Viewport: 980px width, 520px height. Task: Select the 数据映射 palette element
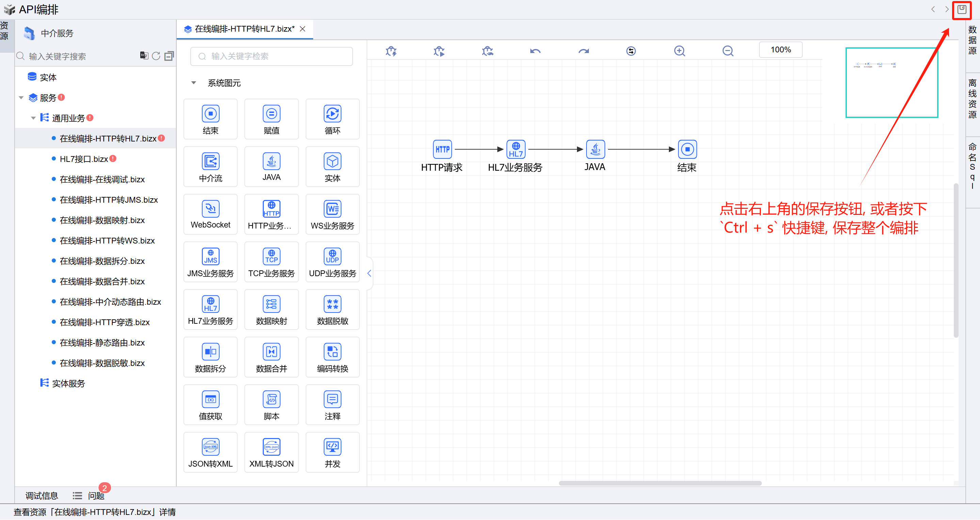tap(271, 309)
